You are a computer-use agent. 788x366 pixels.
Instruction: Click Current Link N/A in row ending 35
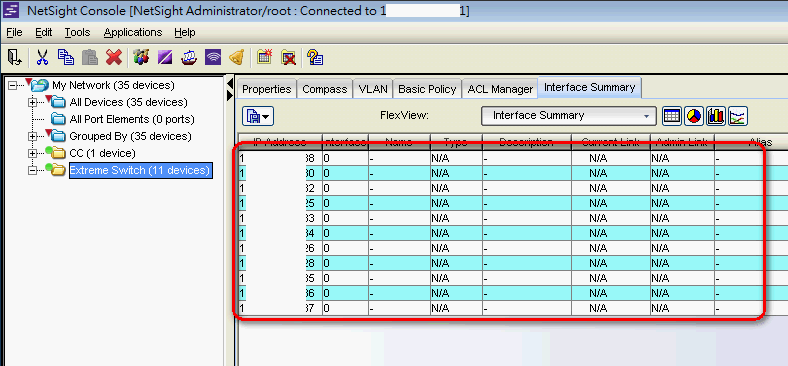click(611, 278)
